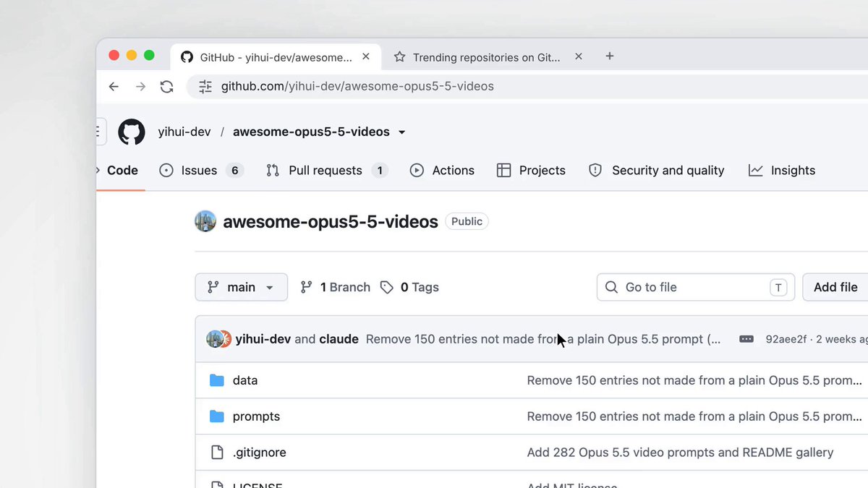Open the Insights tab
The image size is (868, 488).
(x=782, y=171)
